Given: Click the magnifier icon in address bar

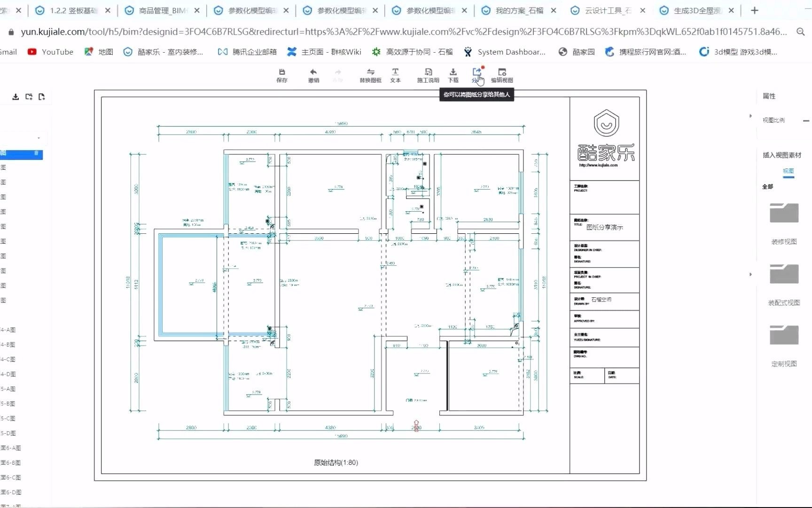Looking at the screenshot, I should pyautogui.click(x=801, y=32).
